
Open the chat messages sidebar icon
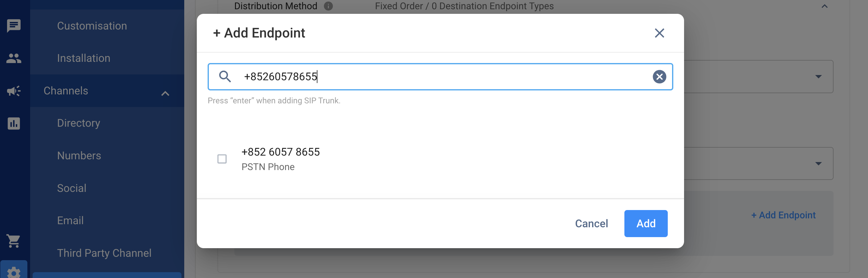pos(14,26)
